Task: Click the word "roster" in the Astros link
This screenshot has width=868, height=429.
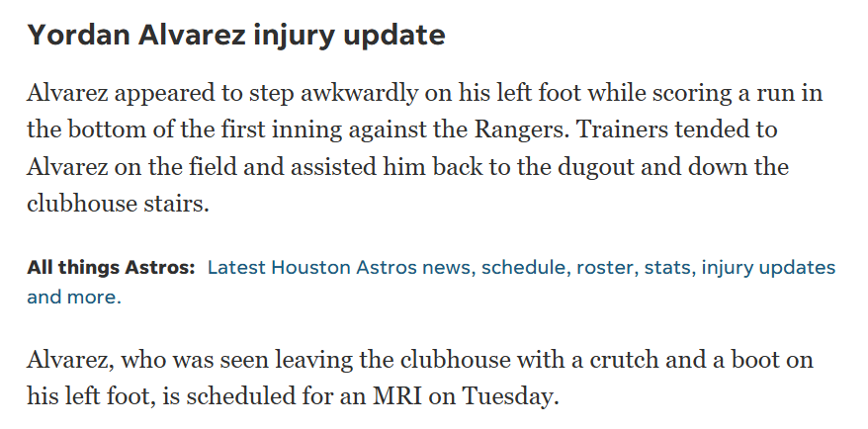Action: [605, 268]
